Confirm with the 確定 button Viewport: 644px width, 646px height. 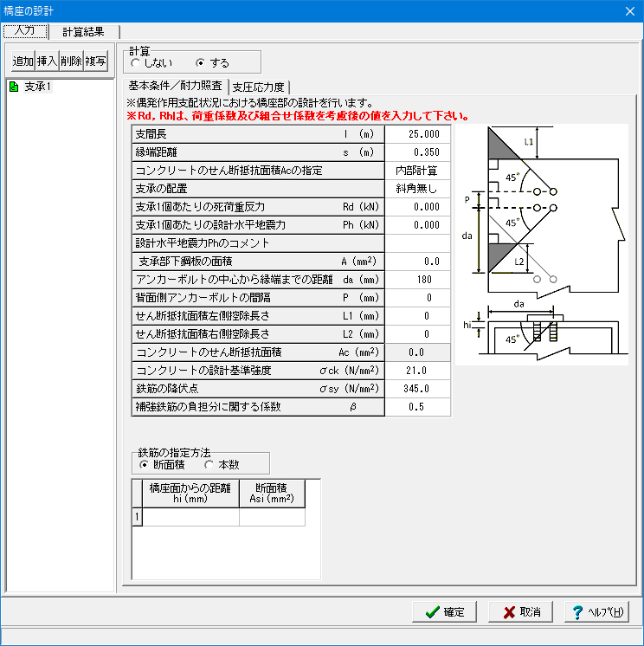(444, 612)
